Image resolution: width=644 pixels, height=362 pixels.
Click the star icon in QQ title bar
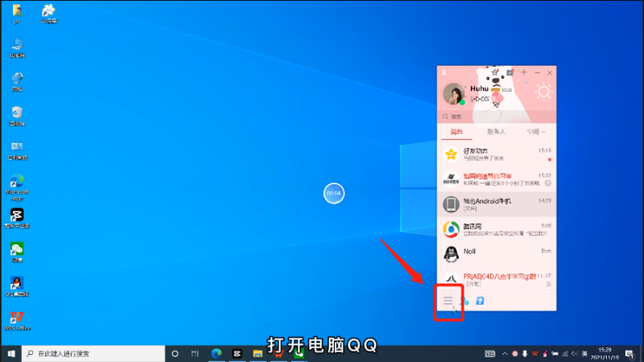point(494,72)
